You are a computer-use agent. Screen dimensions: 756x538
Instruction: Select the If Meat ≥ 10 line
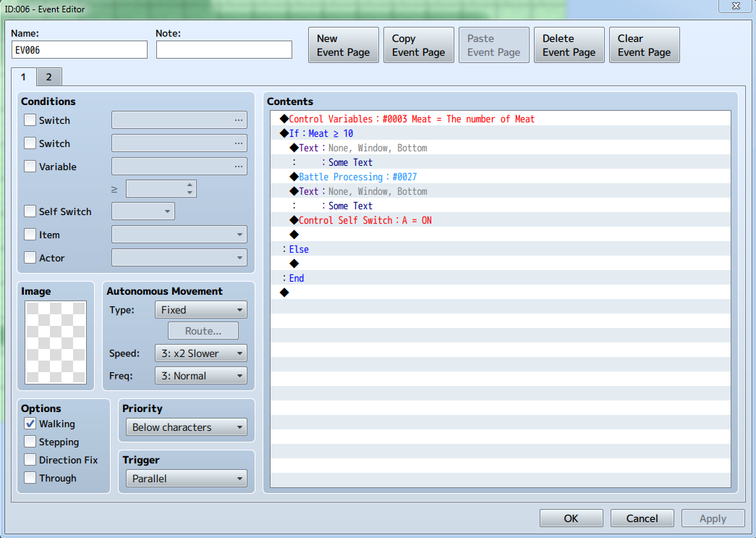point(501,133)
